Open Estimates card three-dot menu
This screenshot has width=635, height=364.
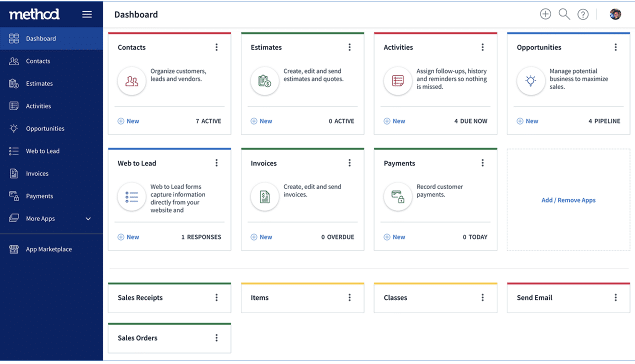click(x=349, y=47)
